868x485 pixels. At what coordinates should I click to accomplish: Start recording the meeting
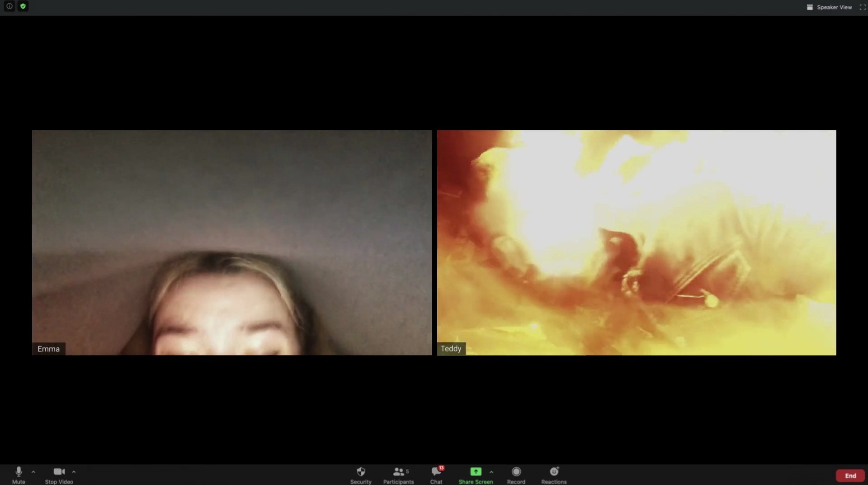(516, 475)
